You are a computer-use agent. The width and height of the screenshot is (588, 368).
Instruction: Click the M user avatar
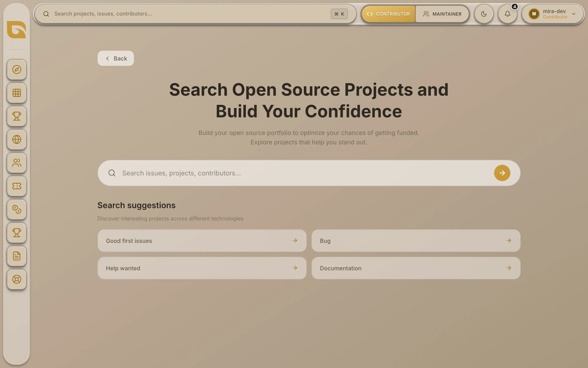(x=534, y=14)
